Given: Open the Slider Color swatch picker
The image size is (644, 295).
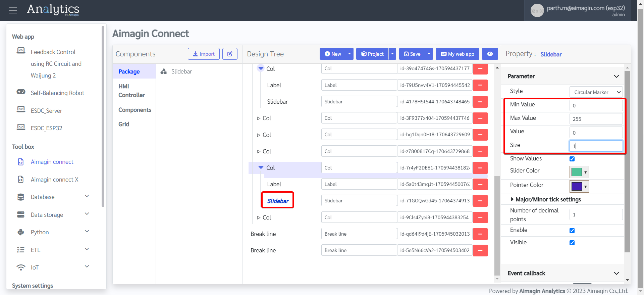Looking at the screenshot, I should coord(579,172).
